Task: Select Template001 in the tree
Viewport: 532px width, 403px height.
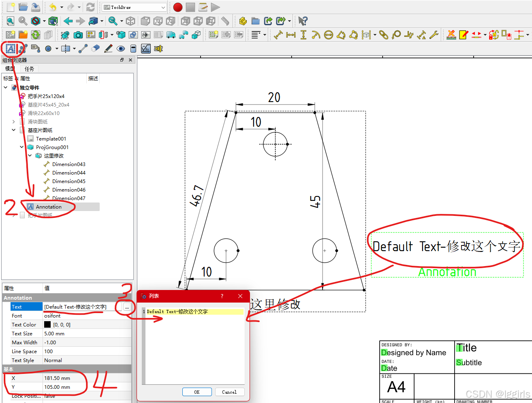Action: (51, 139)
